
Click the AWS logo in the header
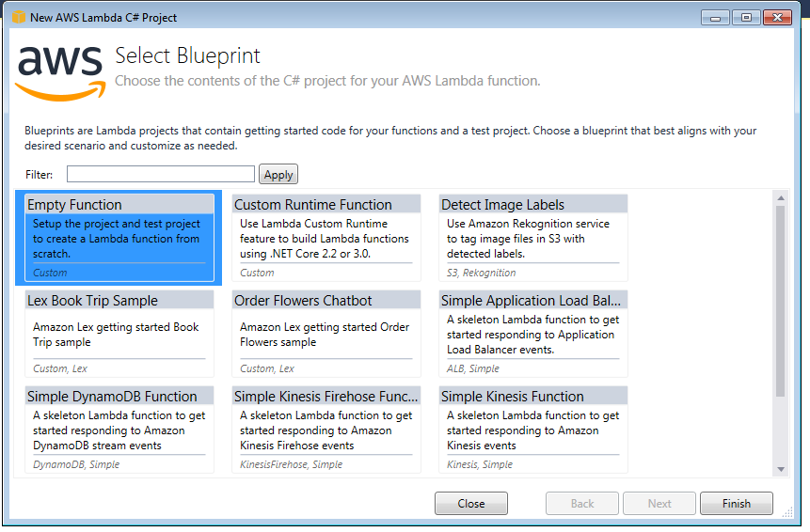pyautogui.click(x=61, y=72)
